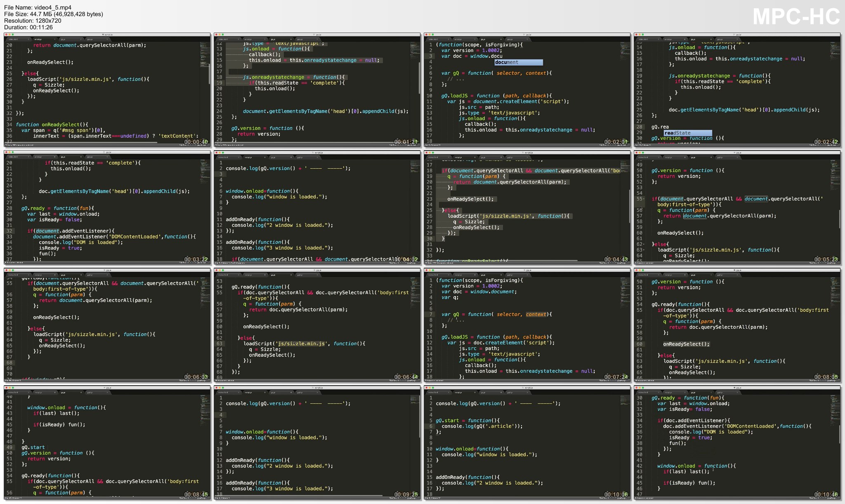
Task: Select the frame with timestamp 00:02:42
Action: [737, 90]
